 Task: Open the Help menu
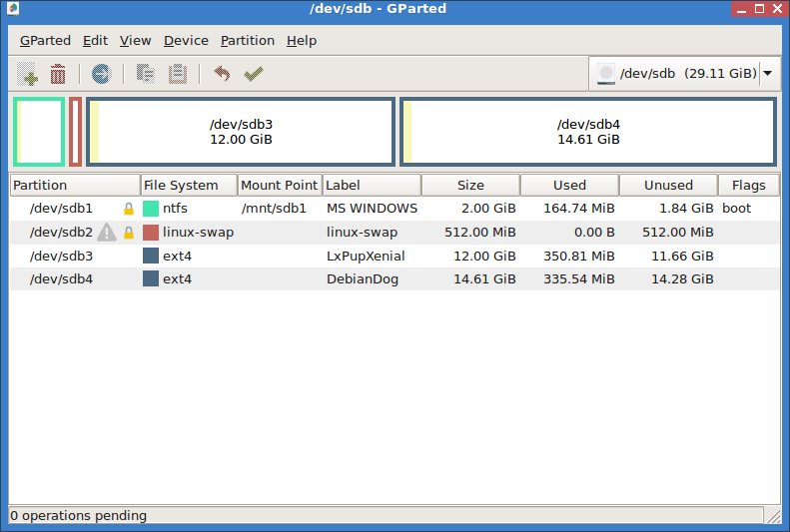302,41
